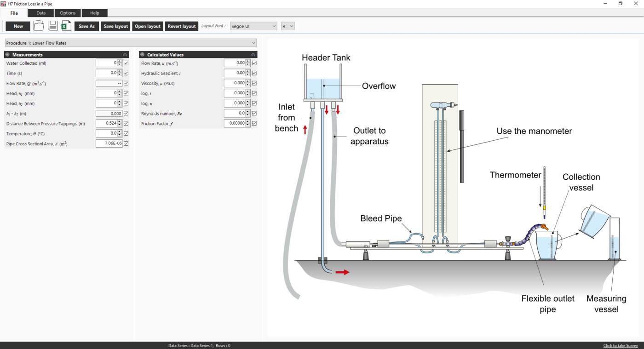This screenshot has width=644, height=349.
Task: Switch to the File tab
Action: pyautogui.click(x=14, y=13)
